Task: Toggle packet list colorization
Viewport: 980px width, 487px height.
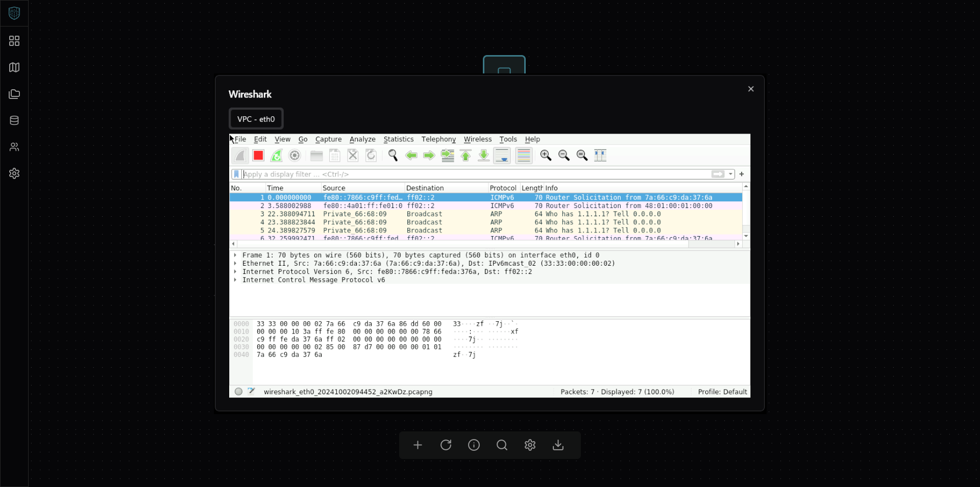Action: [524, 156]
